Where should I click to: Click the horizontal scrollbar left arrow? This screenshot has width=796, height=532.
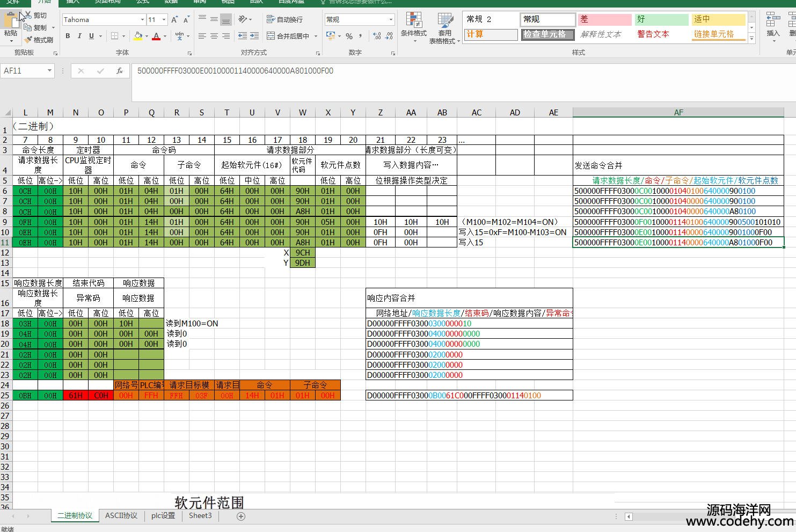point(629,516)
